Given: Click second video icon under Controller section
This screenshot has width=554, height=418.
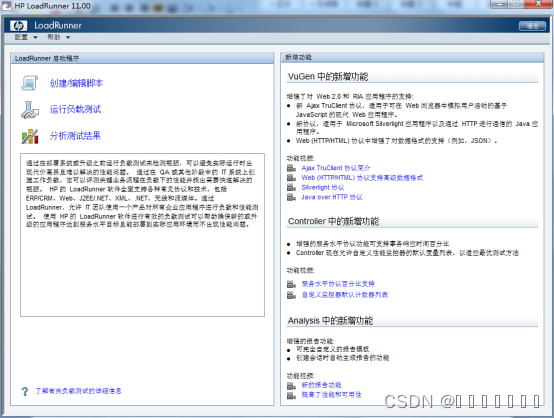Looking at the screenshot, I should pyautogui.click(x=291, y=295).
